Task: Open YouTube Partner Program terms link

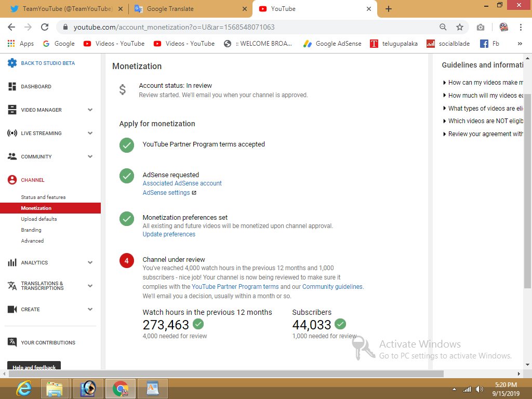Action: pos(235,287)
